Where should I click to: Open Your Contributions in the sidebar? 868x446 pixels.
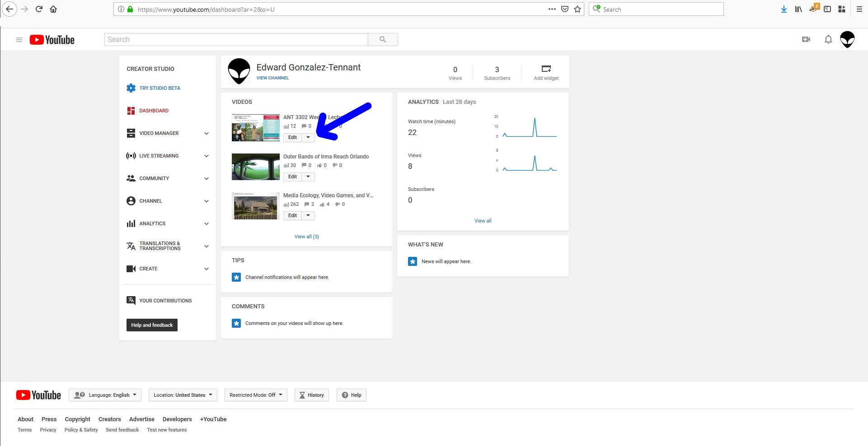click(x=165, y=301)
